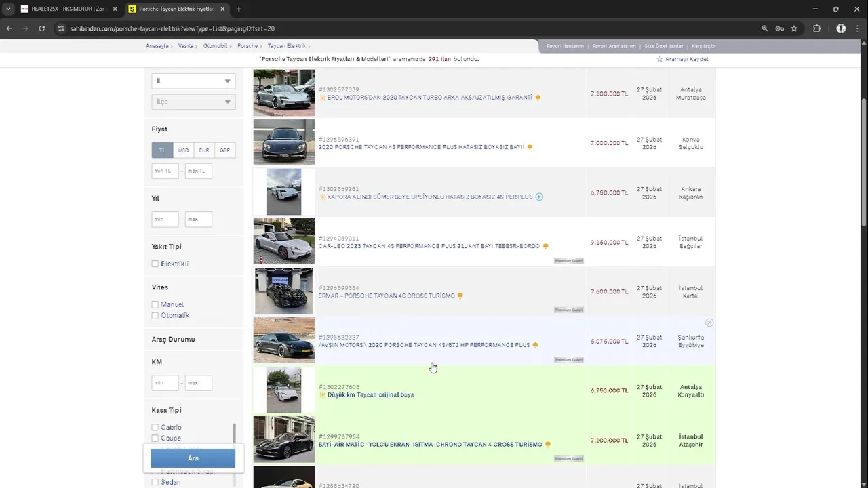Tick the Cabrio body type checkbox

[x=155, y=427]
